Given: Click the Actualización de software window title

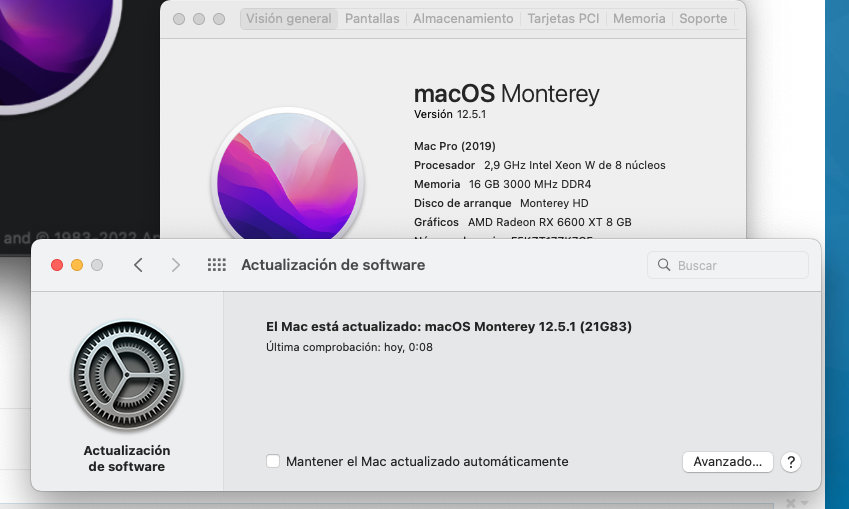Looking at the screenshot, I should point(333,265).
